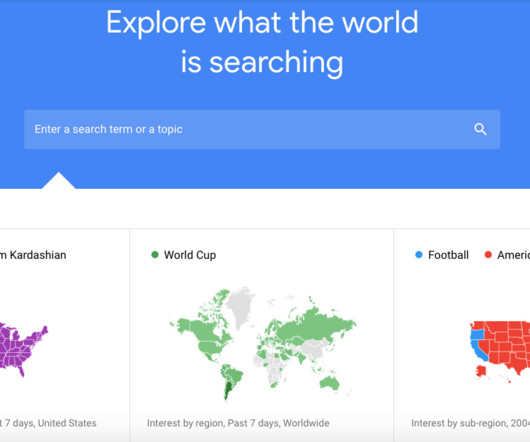
Task: Open the red and blue US map thumbnail
Action: point(500,351)
